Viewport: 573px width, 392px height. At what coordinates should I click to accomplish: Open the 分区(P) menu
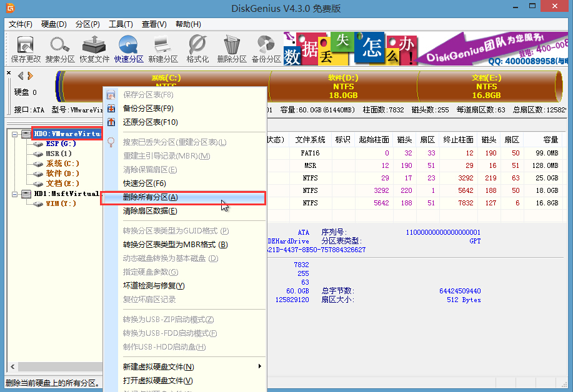coord(87,24)
